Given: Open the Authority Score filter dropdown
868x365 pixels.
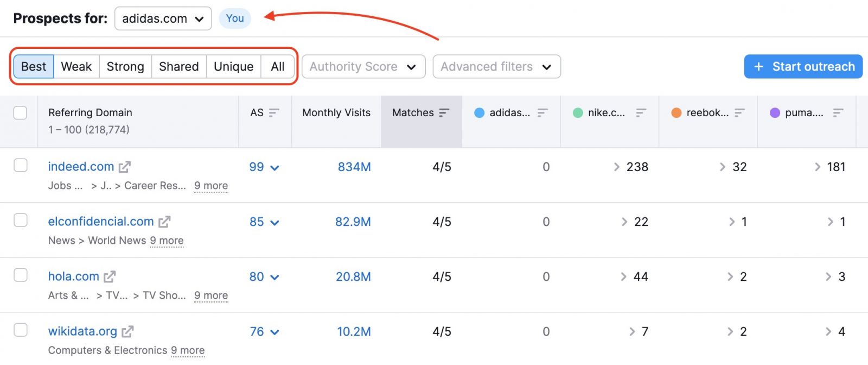Looking at the screenshot, I should [x=363, y=66].
